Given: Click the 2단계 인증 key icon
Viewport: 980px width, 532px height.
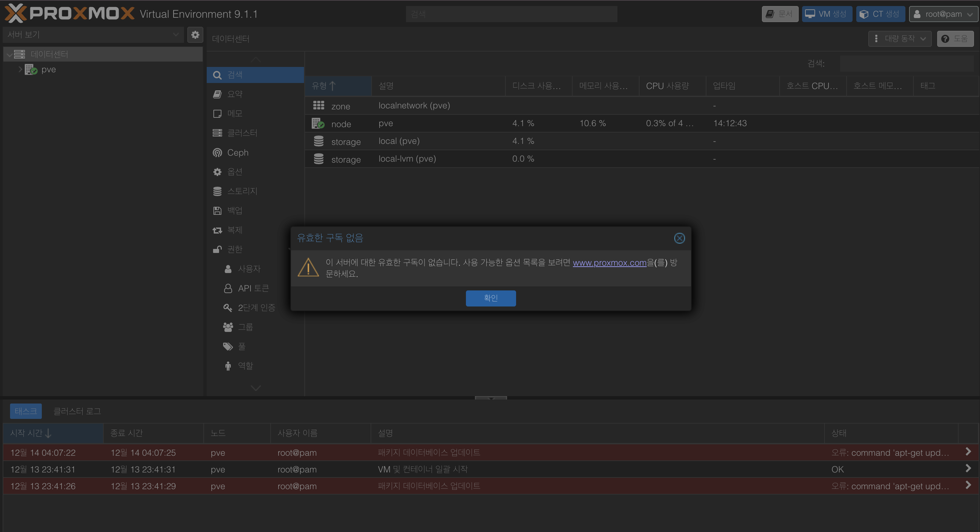Looking at the screenshot, I should pos(227,307).
